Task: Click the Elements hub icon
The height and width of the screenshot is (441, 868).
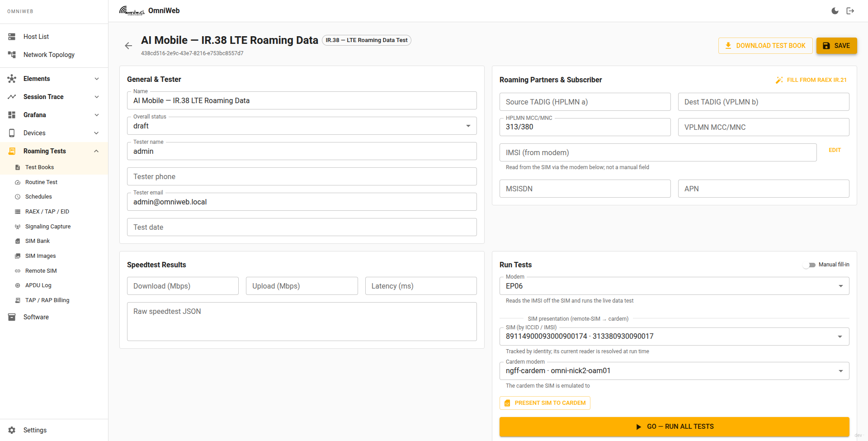Action: tap(12, 79)
